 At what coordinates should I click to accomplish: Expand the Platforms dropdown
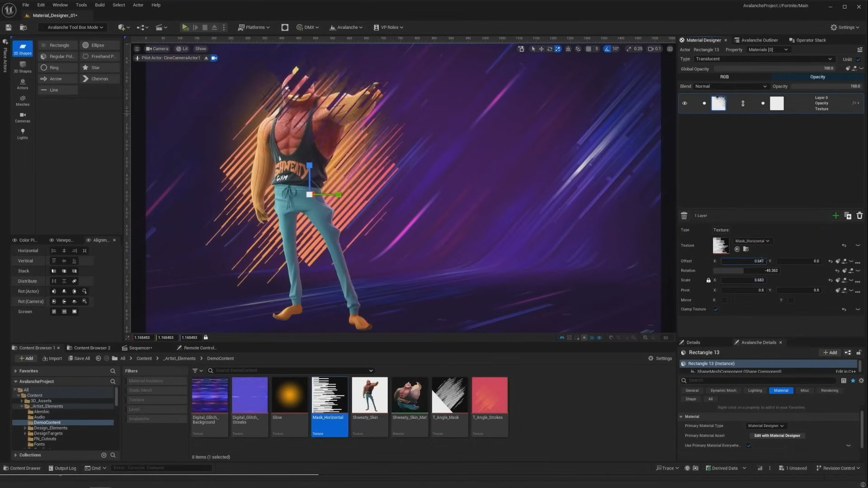[254, 27]
